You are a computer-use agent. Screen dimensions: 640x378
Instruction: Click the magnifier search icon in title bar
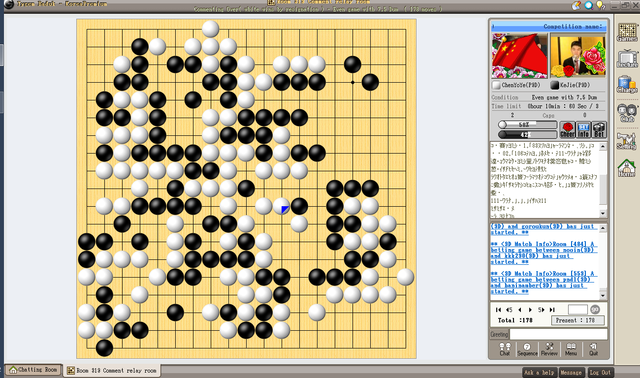point(589,5)
